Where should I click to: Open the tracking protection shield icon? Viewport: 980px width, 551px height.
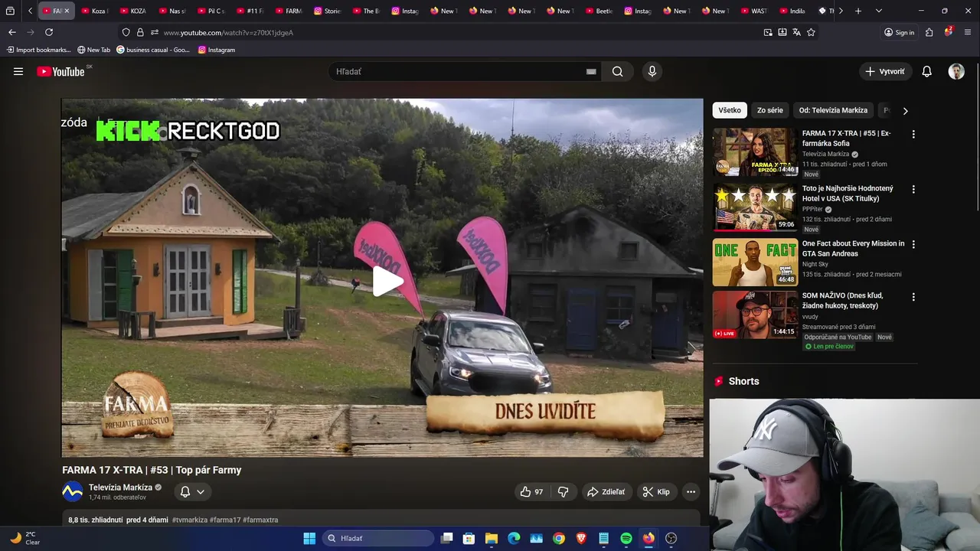point(126,32)
